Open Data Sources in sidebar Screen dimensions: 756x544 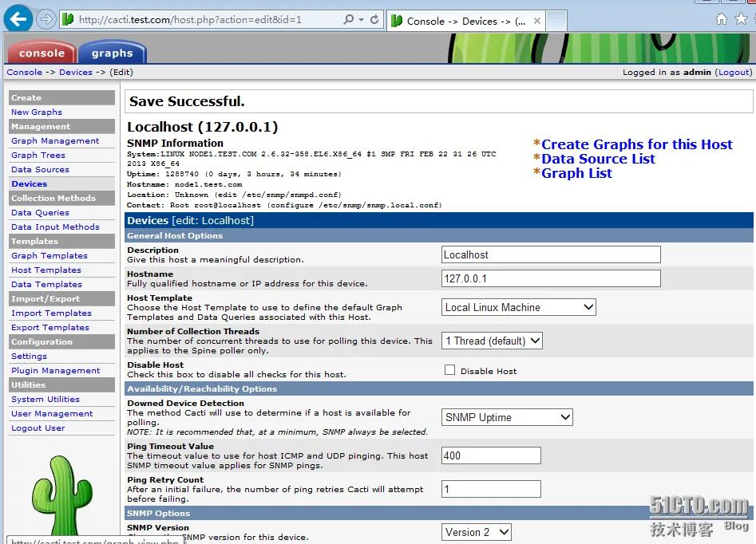tap(40, 170)
